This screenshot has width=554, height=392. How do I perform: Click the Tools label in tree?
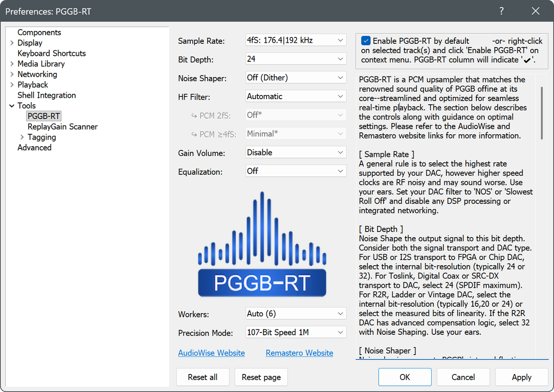point(27,106)
